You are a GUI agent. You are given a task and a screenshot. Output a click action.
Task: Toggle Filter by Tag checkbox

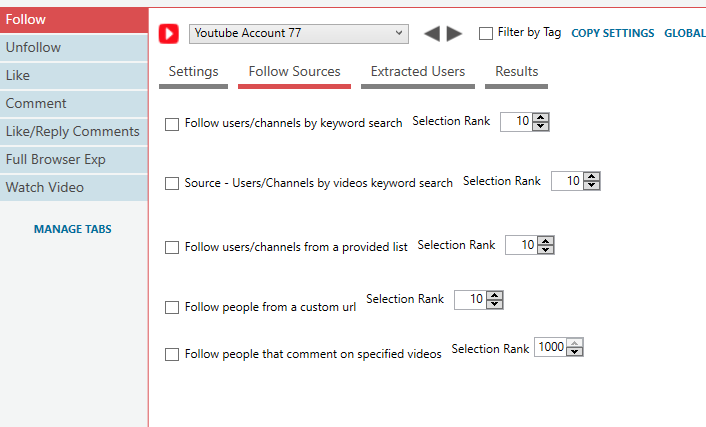tap(485, 33)
